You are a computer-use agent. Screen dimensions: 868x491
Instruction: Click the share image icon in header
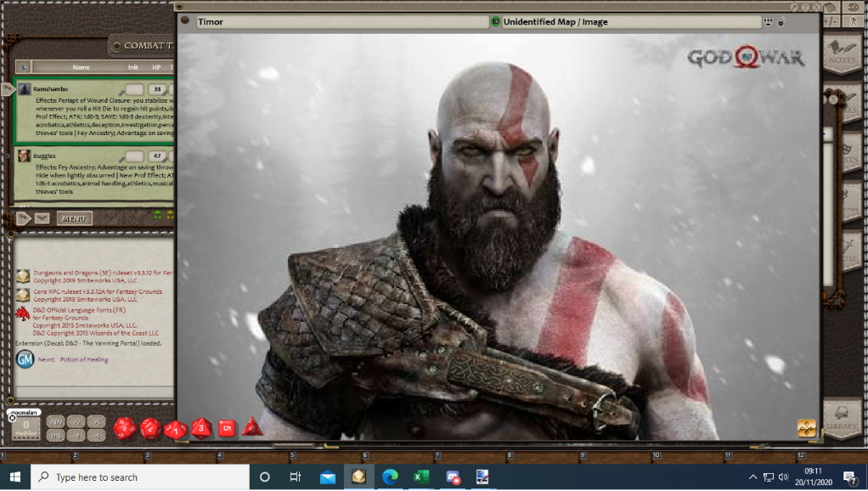tap(769, 22)
